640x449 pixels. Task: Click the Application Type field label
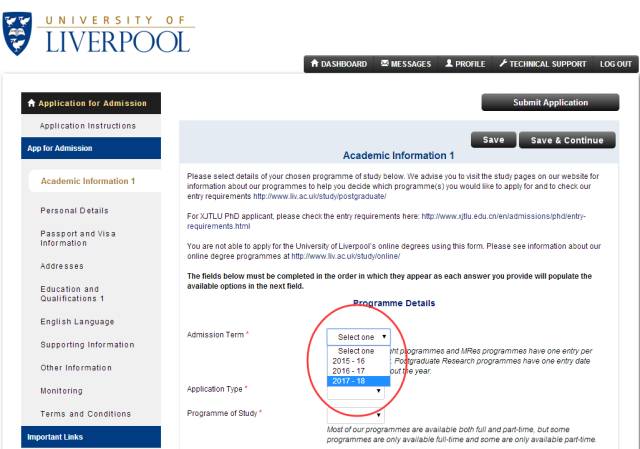tap(215, 389)
